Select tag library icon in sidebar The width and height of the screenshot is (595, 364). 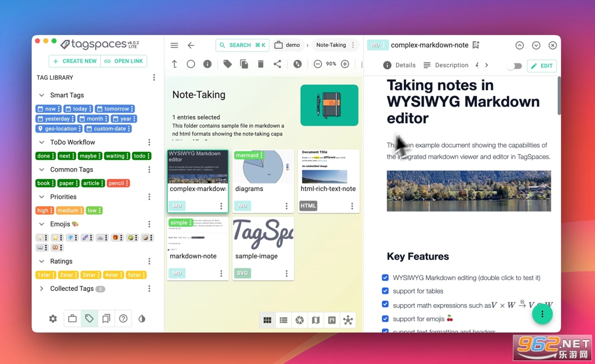[89, 318]
